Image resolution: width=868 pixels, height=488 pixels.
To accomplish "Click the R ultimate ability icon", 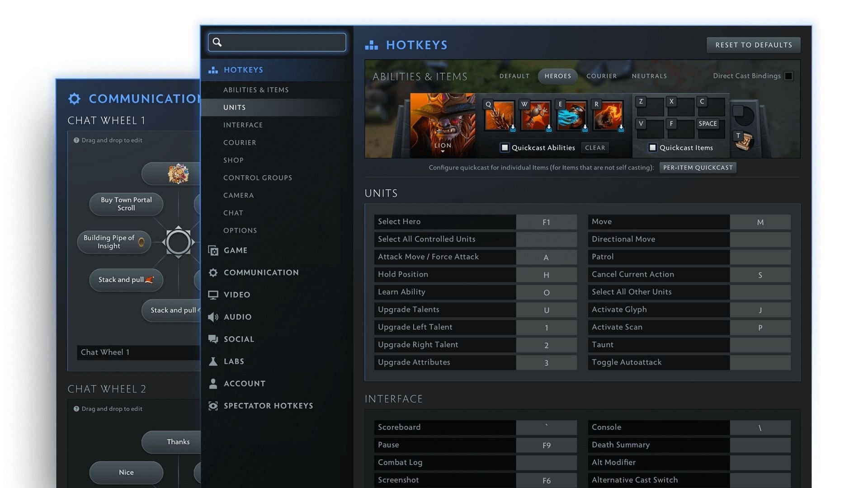I will coord(608,116).
